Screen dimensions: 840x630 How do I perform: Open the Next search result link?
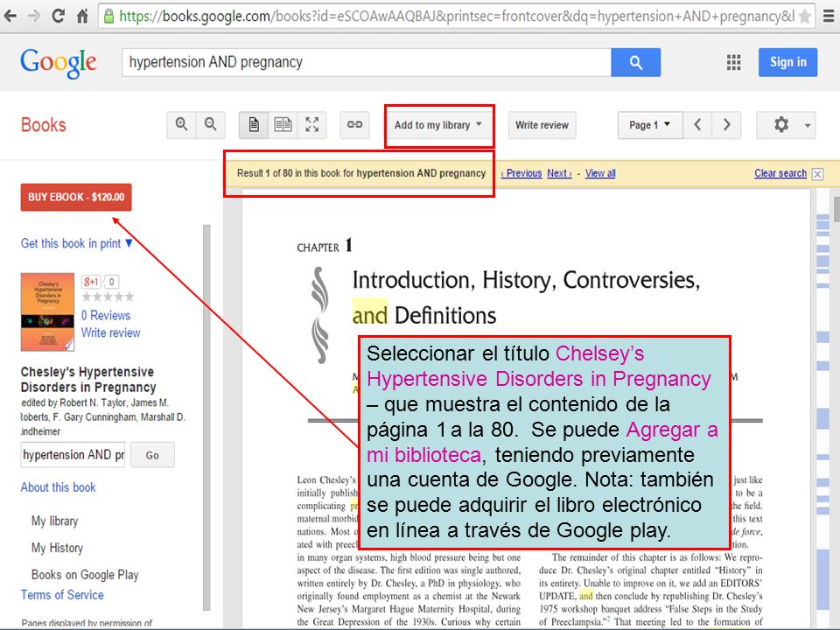tap(559, 173)
